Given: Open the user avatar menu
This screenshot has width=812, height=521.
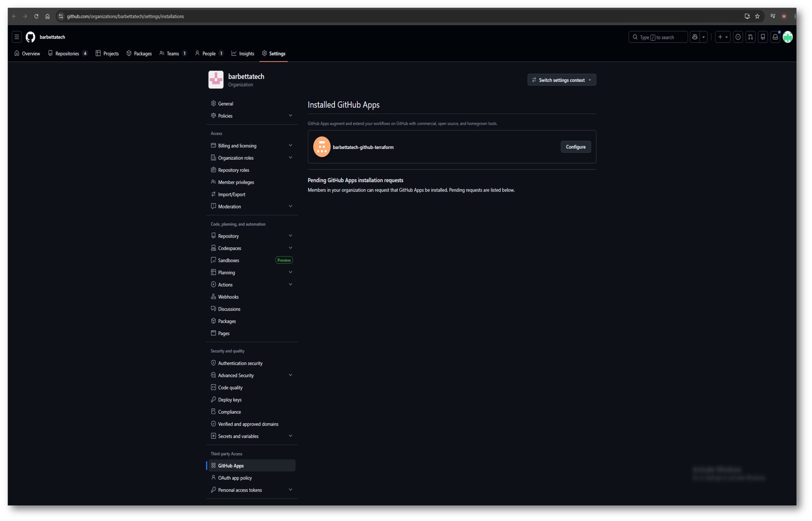Looking at the screenshot, I should pos(788,37).
